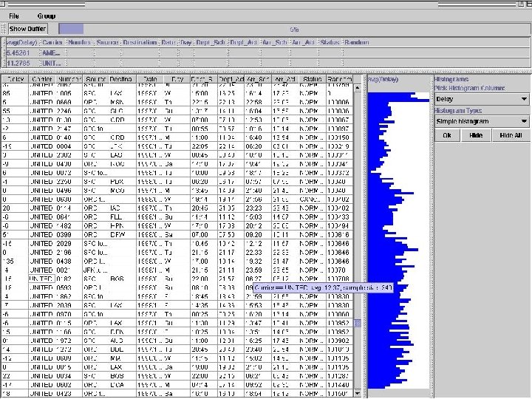
Task: Click the 5% progress bar
Action: point(294,29)
